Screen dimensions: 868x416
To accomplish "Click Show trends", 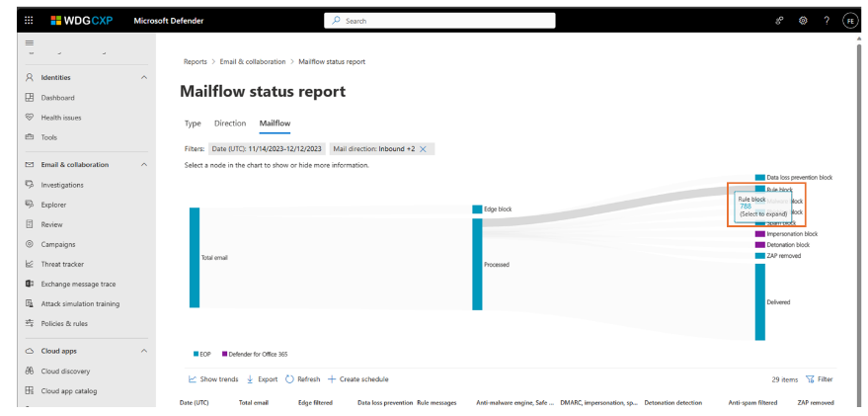I will coord(213,379).
